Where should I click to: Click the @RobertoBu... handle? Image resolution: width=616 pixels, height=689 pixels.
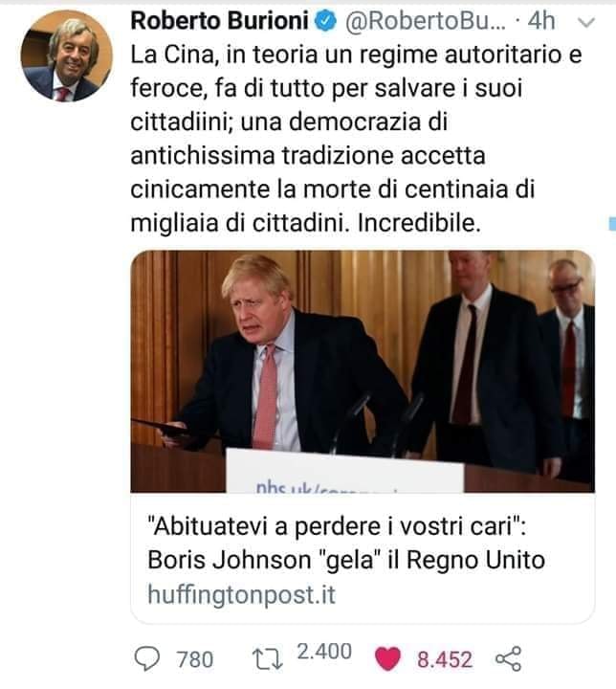[x=426, y=21]
